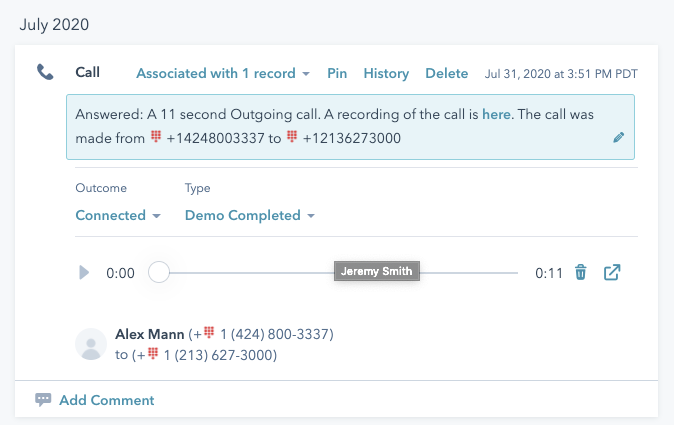
Task: Click dial icon before 1 (213) 627-3000
Action: [x=153, y=353]
